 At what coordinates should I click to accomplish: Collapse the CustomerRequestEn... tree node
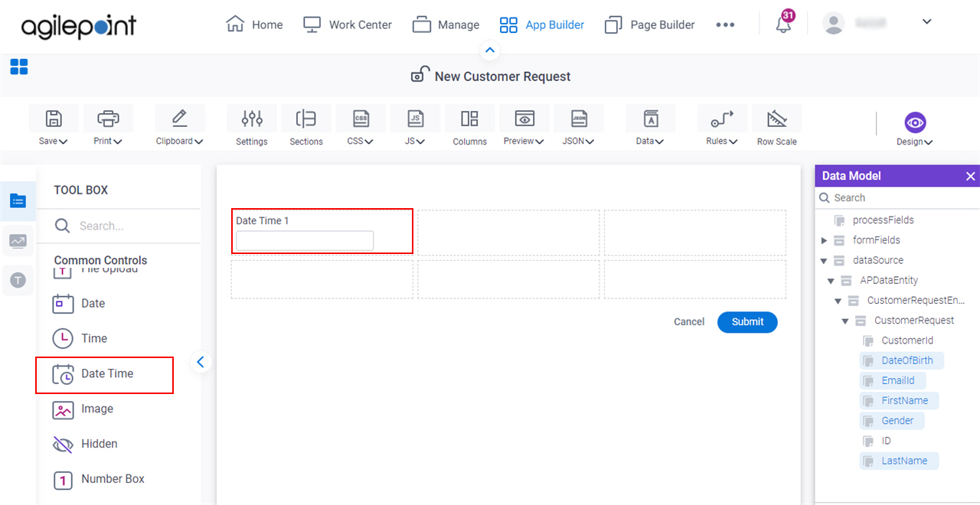(838, 301)
